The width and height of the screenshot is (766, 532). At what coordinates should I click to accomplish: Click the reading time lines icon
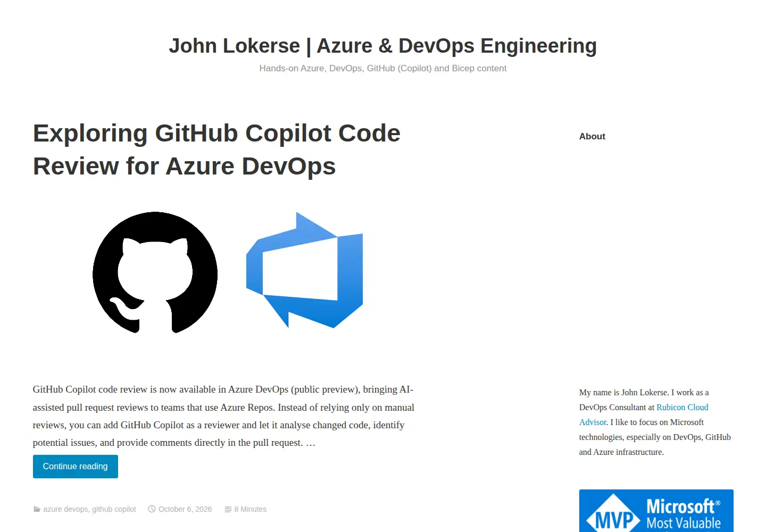click(x=228, y=509)
